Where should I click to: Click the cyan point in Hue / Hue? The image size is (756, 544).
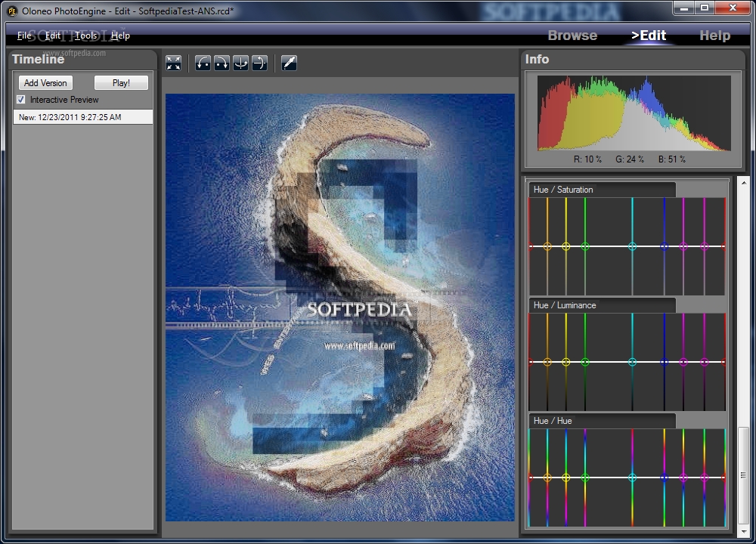[632, 478]
